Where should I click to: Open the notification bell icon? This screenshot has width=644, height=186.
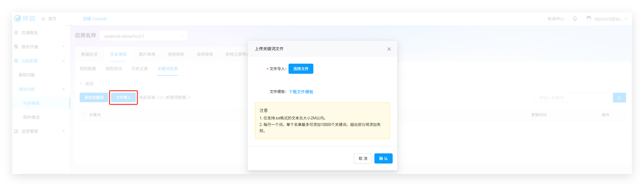tap(575, 19)
